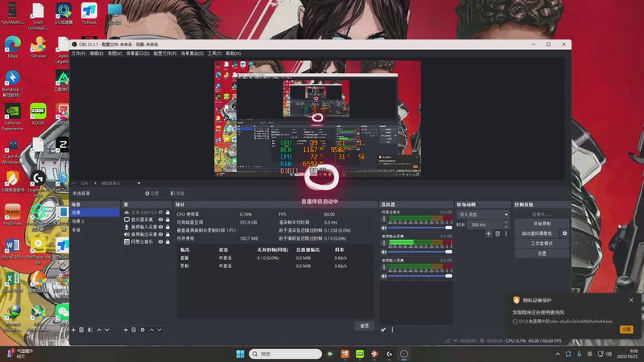Unlock the 音频输入采集 source
644x362 pixels.
167,227
